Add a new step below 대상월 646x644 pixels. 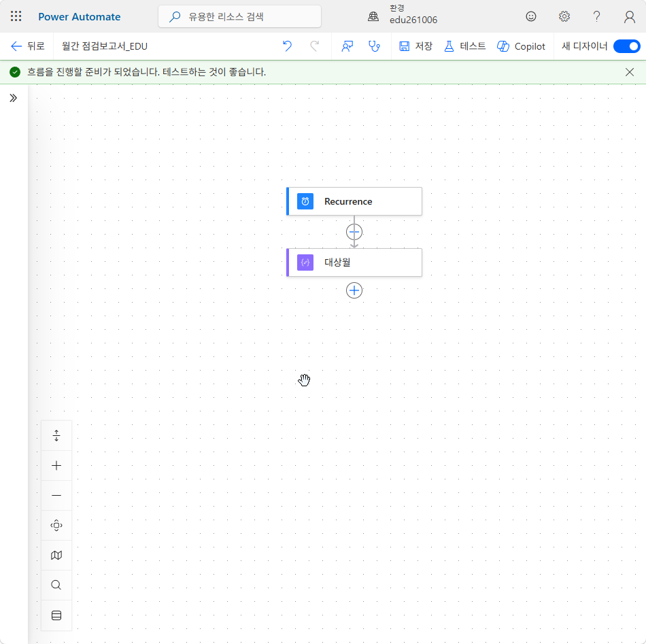(x=354, y=290)
